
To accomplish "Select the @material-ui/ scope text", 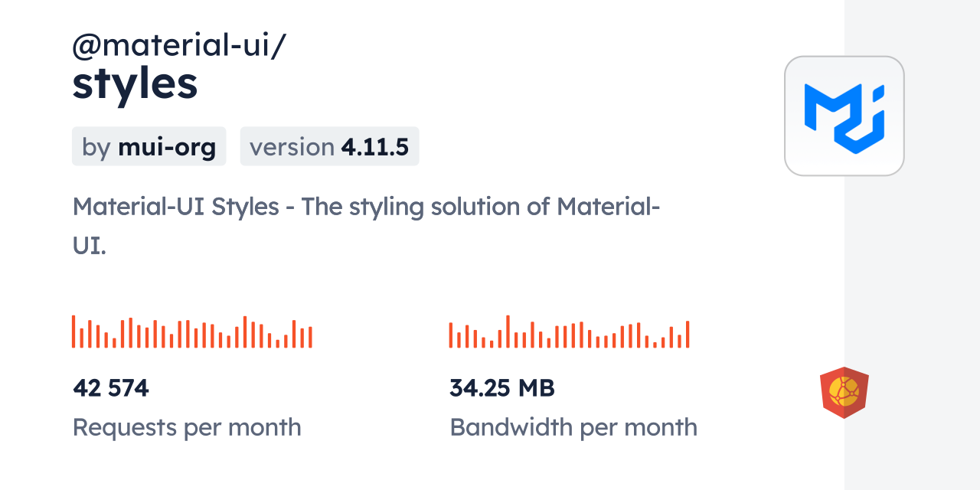I will (179, 45).
